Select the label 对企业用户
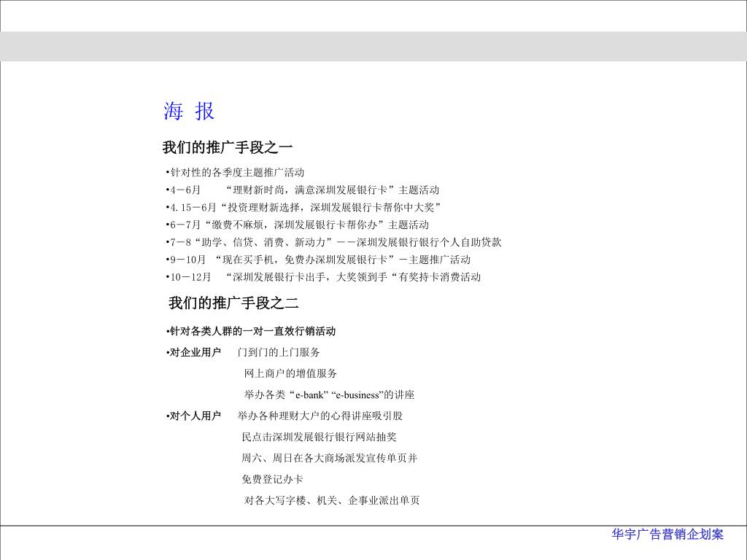 193,352
